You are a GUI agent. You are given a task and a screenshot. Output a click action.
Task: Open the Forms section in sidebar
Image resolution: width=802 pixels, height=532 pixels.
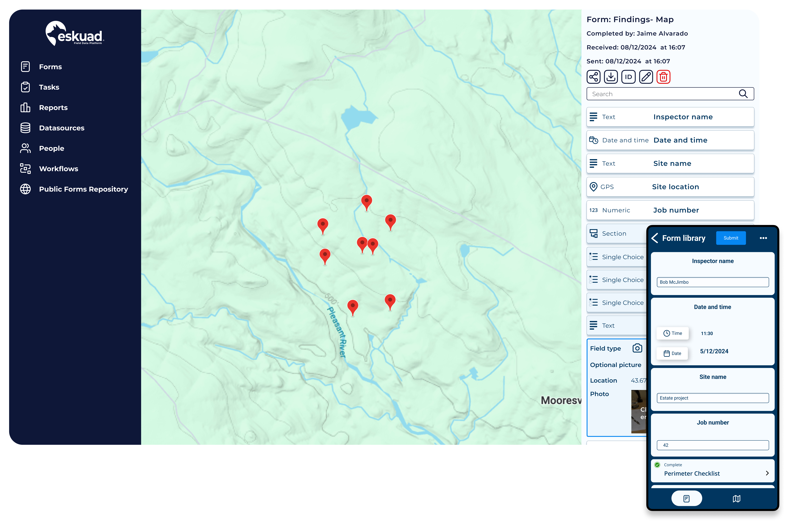(x=50, y=67)
